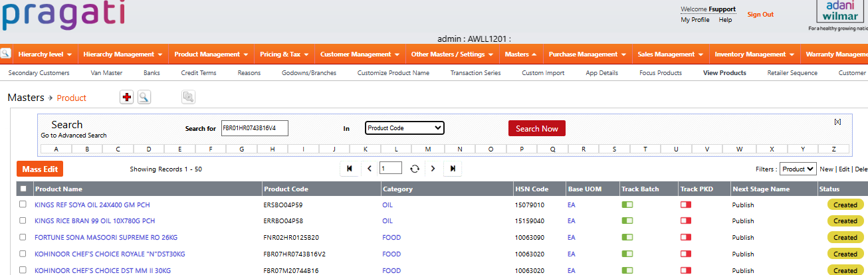Click OIL category for KINGS RICE BRAN row
This screenshot has width=868, height=275.
(387, 221)
